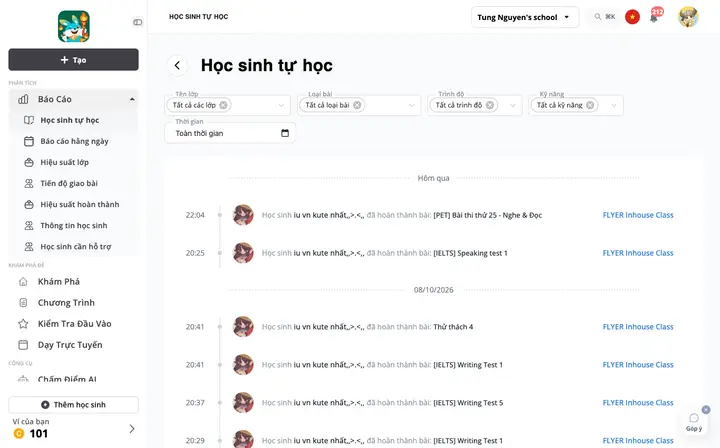Click student avatar in 20:25 entry
The image size is (720, 448).
(243, 253)
